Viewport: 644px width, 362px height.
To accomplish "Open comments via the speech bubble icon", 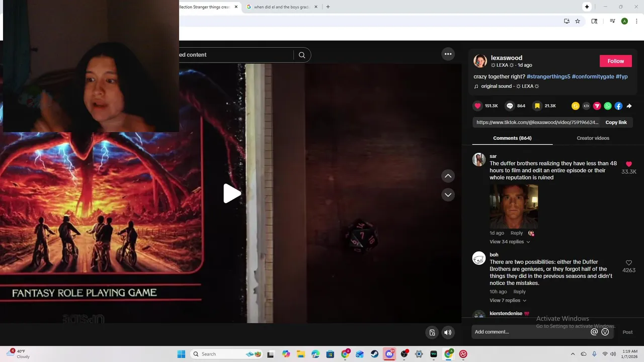I will [510, 106].
